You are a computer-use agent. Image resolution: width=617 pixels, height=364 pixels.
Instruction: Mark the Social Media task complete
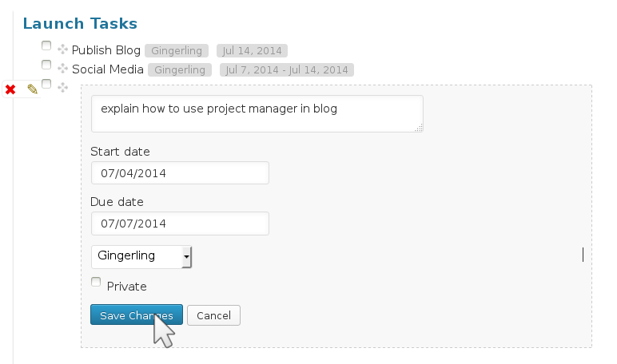click(x=46, y=65)
